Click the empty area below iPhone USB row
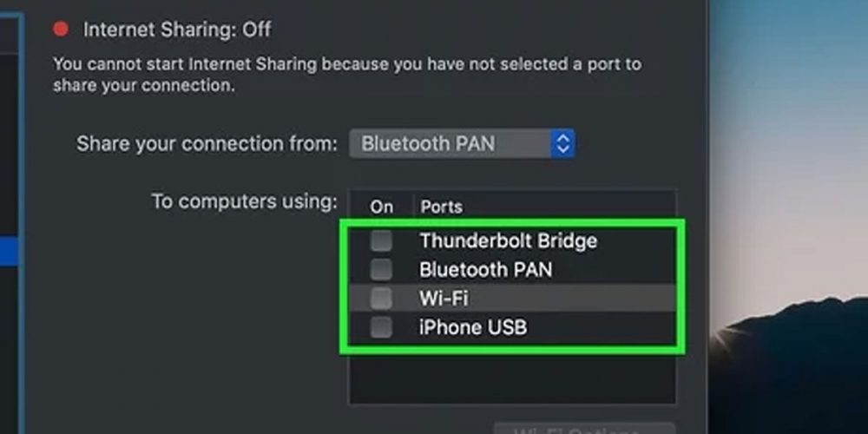This screenshot has height=434, width=868. click(x=512, y=378)
